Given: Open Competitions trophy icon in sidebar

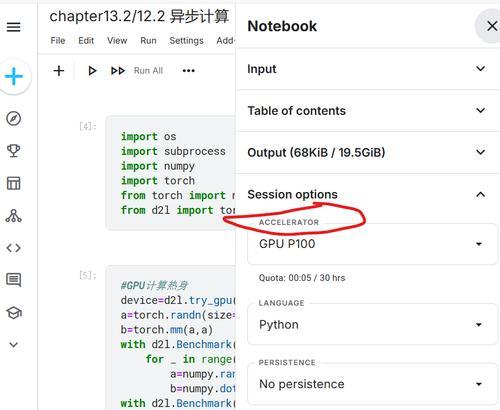Looking at the screenshot, I should (14, 151).
